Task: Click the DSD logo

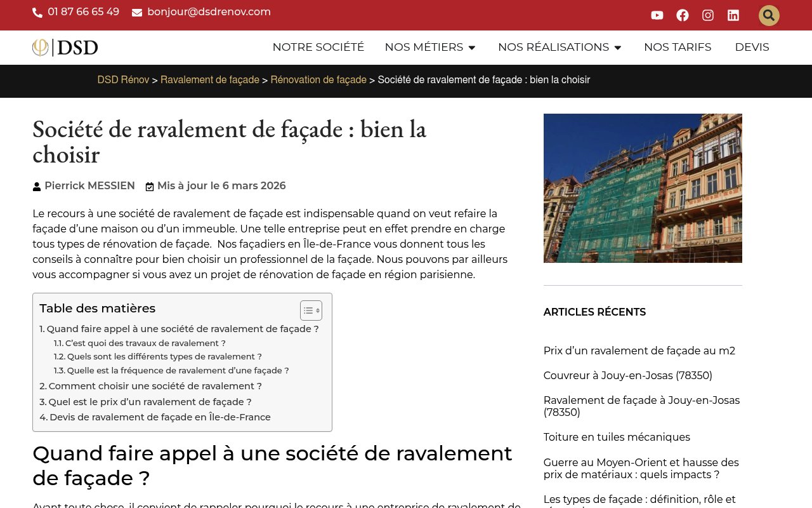Action: pyautogui.click(x=65, y=48)
